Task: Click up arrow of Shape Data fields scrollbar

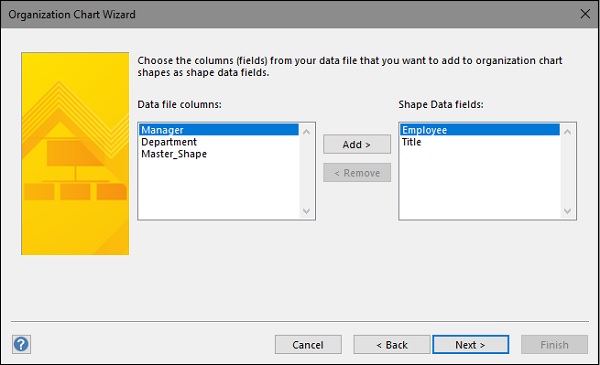Action: pyautogui.click(x=567, y=132)
